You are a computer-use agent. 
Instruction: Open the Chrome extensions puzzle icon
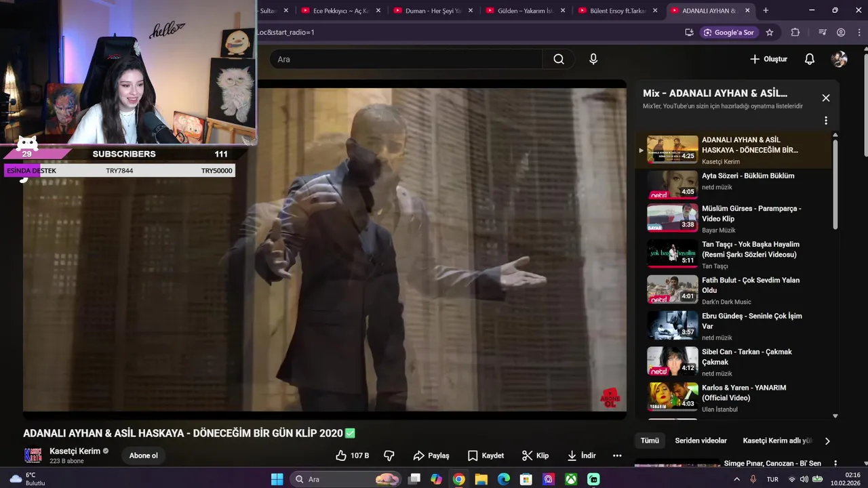tap(795, 33)
